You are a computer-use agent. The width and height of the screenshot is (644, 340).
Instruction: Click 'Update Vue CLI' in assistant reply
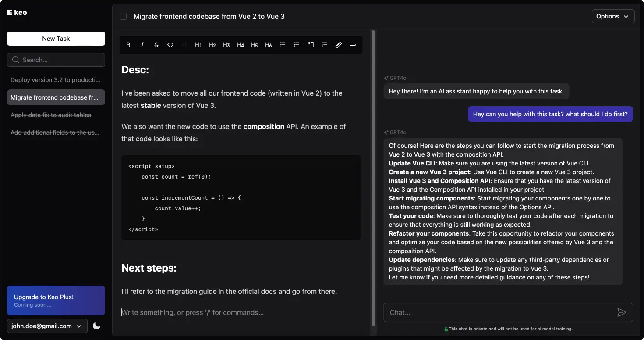[x=412, y=163]
